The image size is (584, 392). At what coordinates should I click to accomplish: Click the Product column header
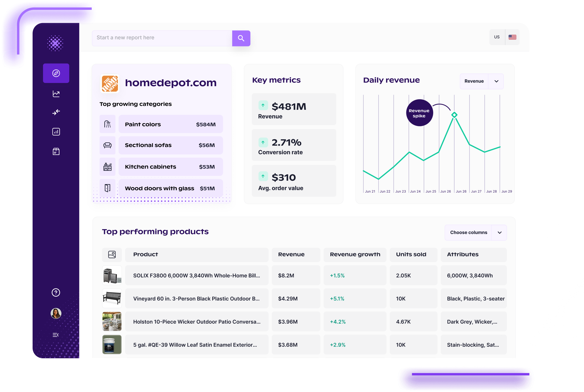[197, 255]
